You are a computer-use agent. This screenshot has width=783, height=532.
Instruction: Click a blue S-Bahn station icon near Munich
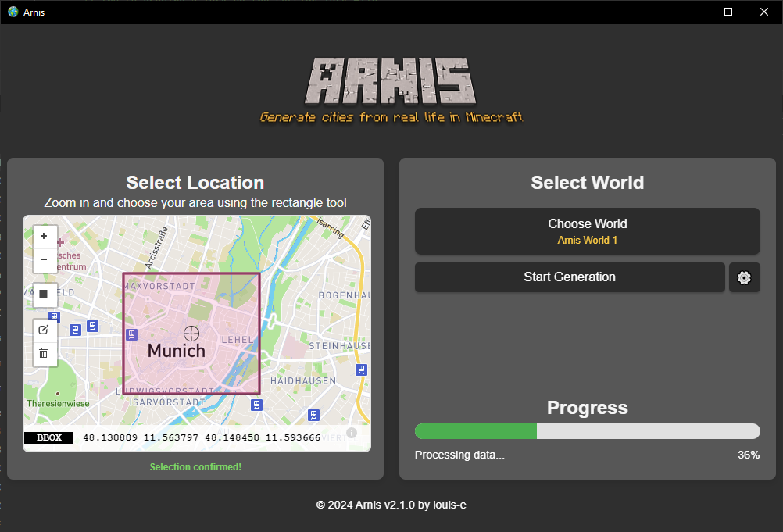(131, 334)
